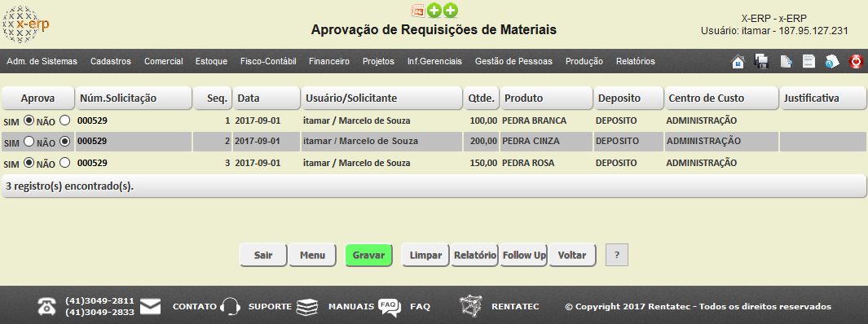Click the red power logout icon

click(x=856, y=61)
